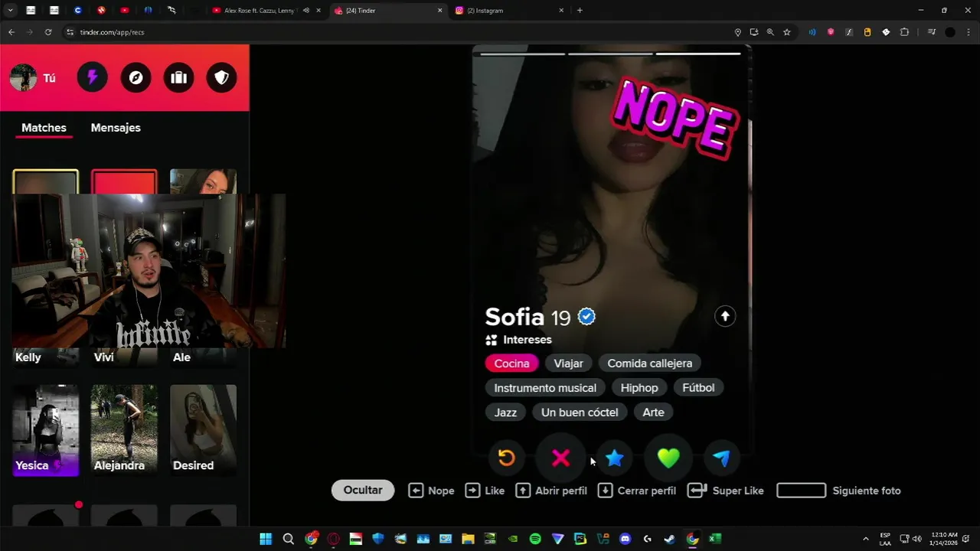Bookmark this page with the star icon
Screen dimensions: 980x551
pyautogui.click(x=786, y=32)
